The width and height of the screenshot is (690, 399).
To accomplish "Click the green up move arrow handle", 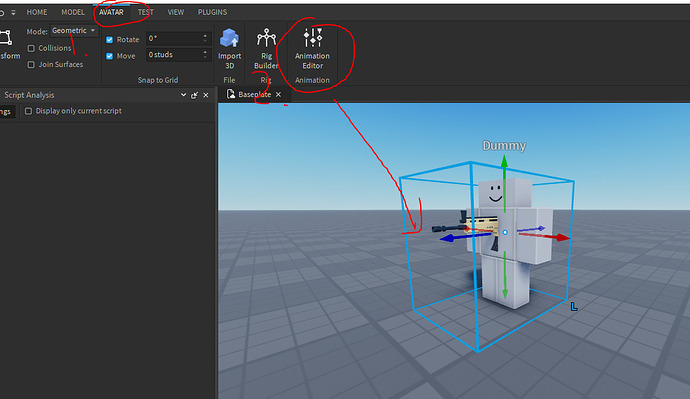I will coord(504,162).
